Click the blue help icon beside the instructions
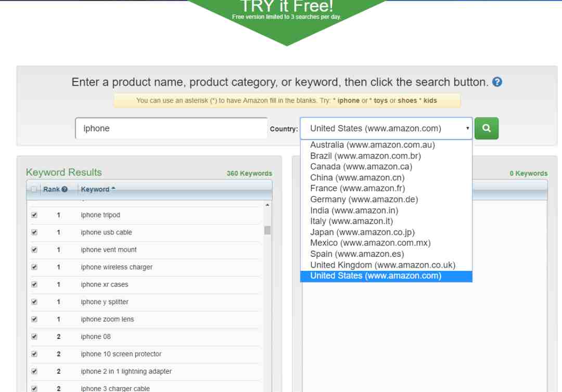 497,82
